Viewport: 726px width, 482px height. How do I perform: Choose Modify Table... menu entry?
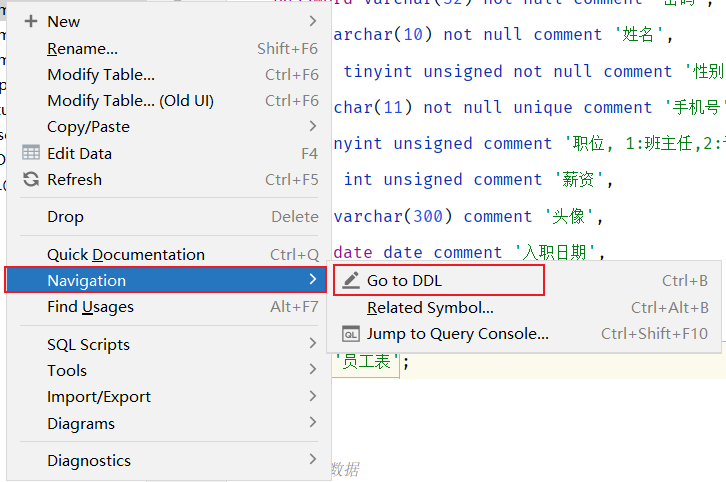pyautogui.click(x=101, y=74)
